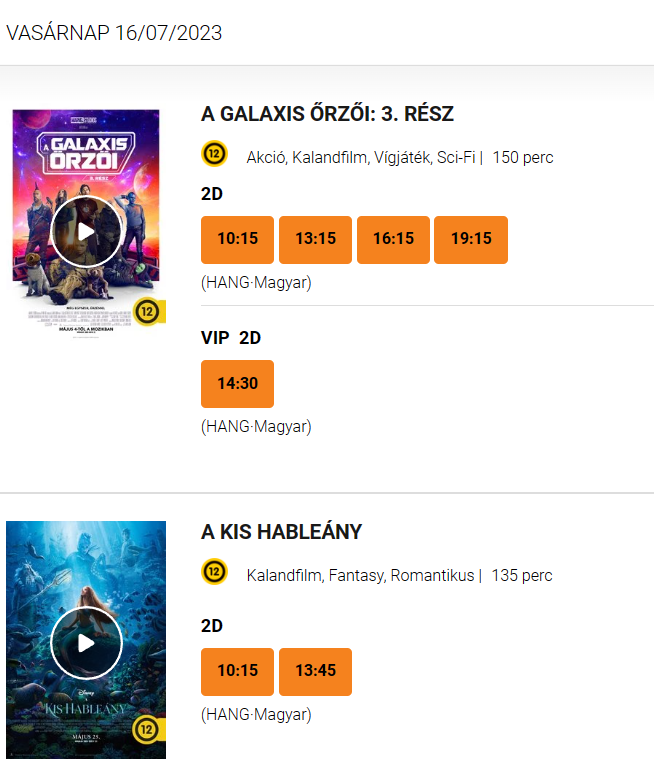Click the 12 badge on Kis Hableány poster
The height and width of the screenshot is (764, 654).
coord(148,729)
